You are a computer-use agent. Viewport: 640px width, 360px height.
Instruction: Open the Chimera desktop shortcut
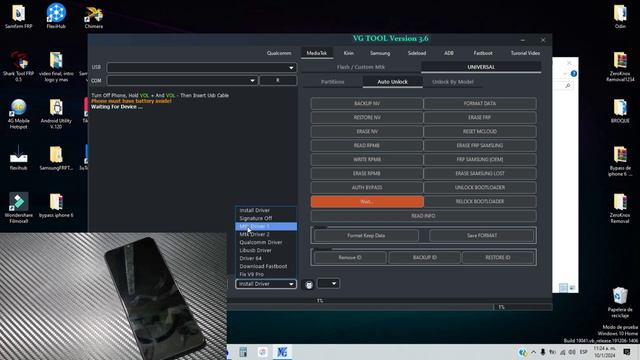tap(93, 16)
